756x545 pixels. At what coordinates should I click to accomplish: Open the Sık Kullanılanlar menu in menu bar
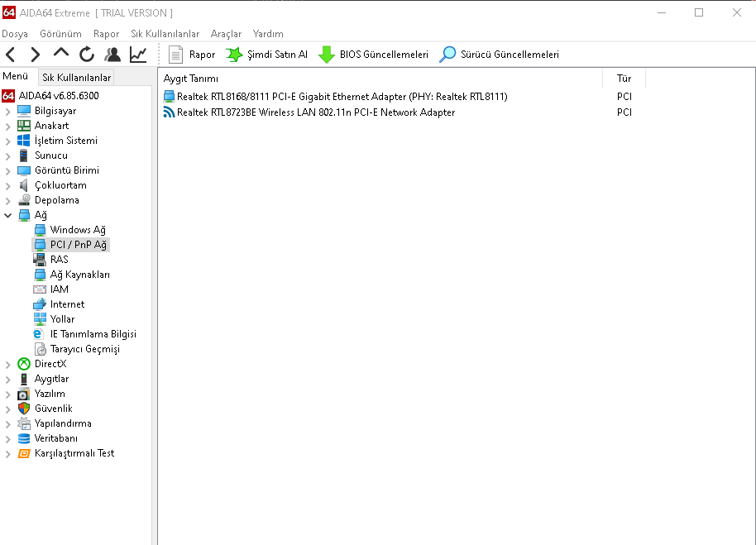165,34
